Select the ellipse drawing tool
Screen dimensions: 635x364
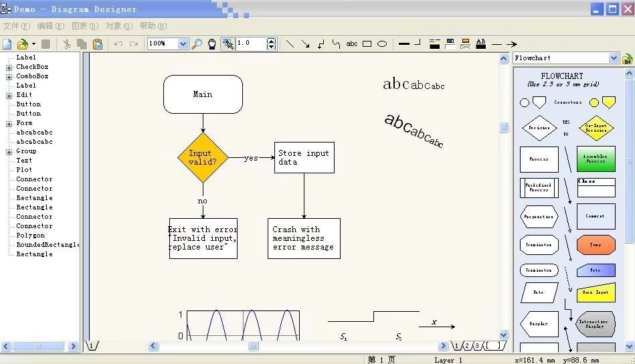click(x=382, y=44)
